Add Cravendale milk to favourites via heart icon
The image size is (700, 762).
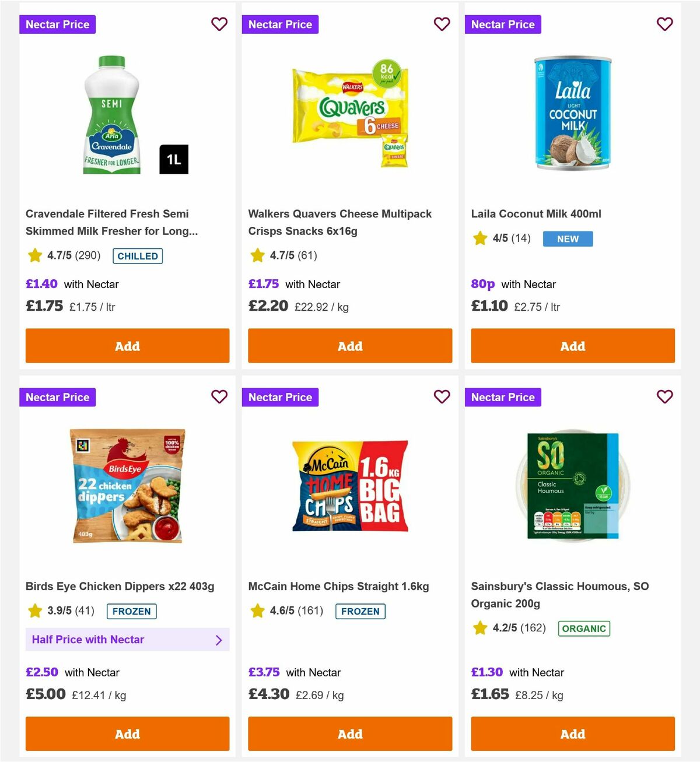(219, 24)
